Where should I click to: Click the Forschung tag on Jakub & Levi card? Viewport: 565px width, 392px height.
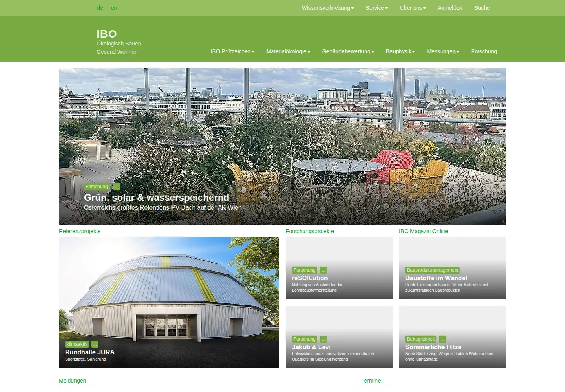pyautogui.click(x=304, y=339)
